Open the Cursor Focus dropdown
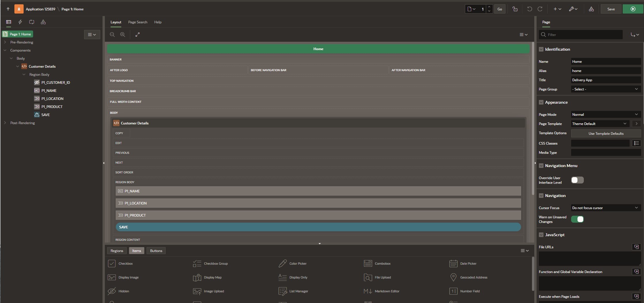This screenshot has height=303, width=644. pyautogui.click(x=606, y=208)
